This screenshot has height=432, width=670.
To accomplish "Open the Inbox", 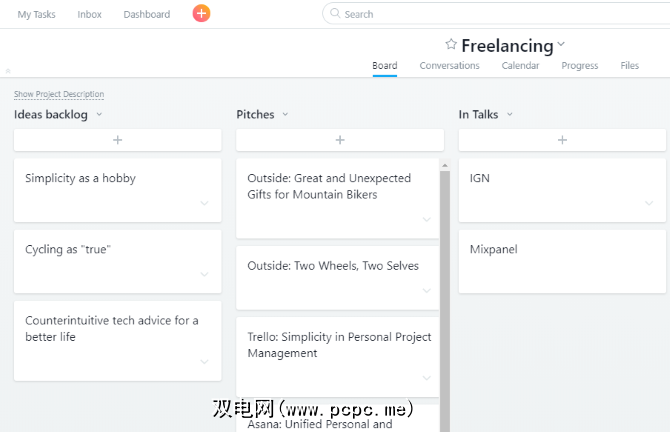I will pyautogui.click(x=89, y=14).
